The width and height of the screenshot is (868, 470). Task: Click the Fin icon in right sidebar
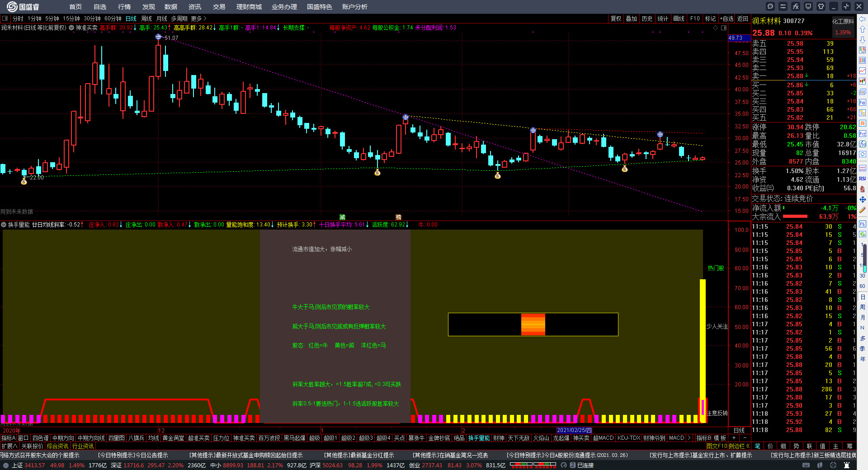point(863,103)
